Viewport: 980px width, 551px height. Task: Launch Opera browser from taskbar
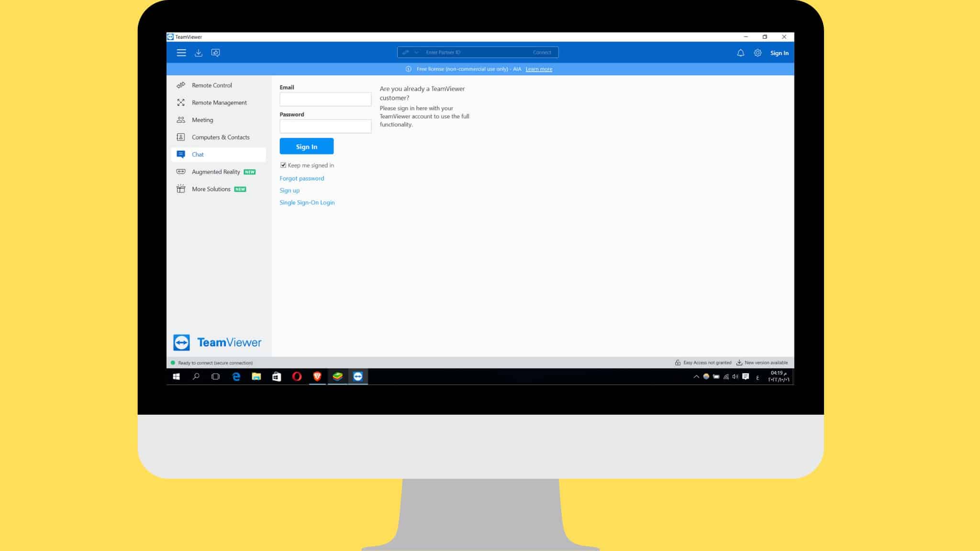click(297, 376)
